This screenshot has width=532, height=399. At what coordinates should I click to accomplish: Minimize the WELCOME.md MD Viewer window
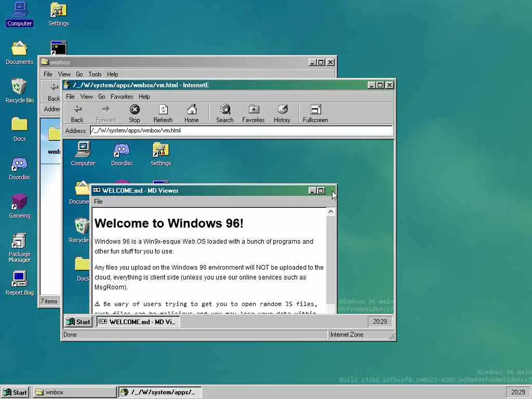tap(312, 191)
